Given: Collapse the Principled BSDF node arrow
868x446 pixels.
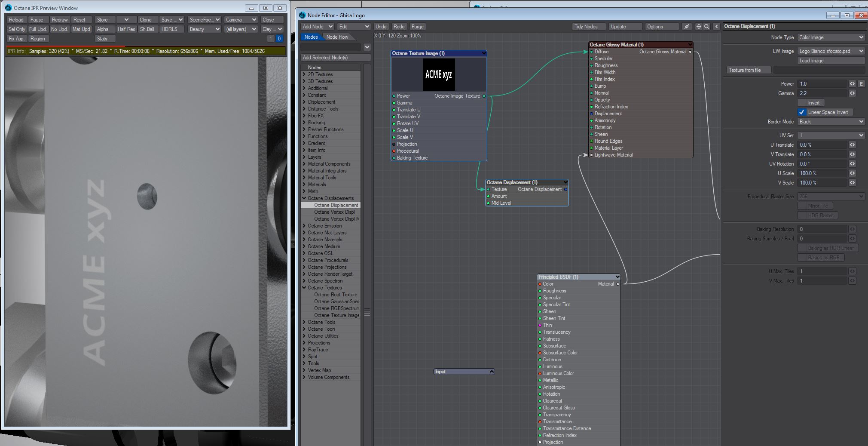Looking at the screenshot, I should tap(617, 277).
